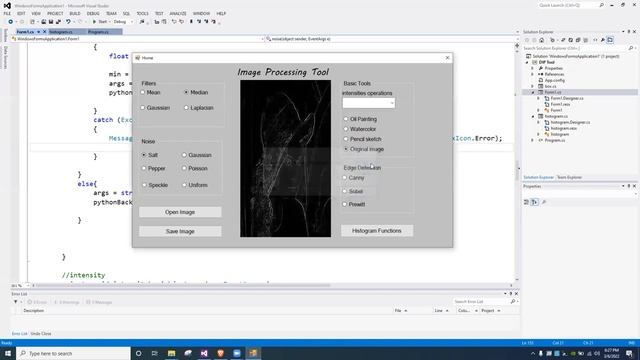Expand the Properties node in Solution Explorer
This screenshot has height=360, width=640.
coord(533,68)
